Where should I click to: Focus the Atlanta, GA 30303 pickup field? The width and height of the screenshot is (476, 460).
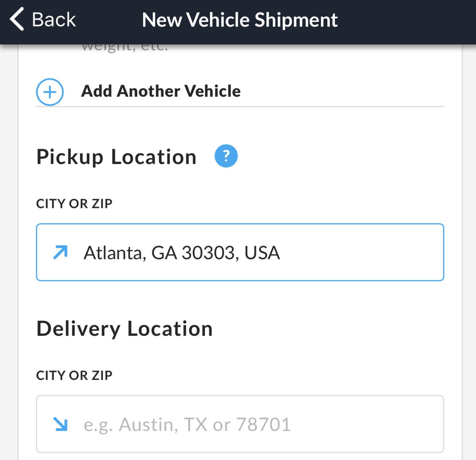pyautogui.click(x=240, y=252)
